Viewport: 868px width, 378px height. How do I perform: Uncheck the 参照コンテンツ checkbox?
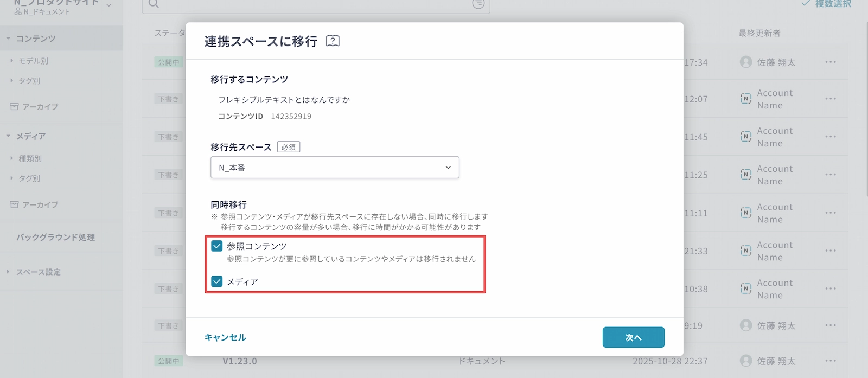tap(217, 246)
